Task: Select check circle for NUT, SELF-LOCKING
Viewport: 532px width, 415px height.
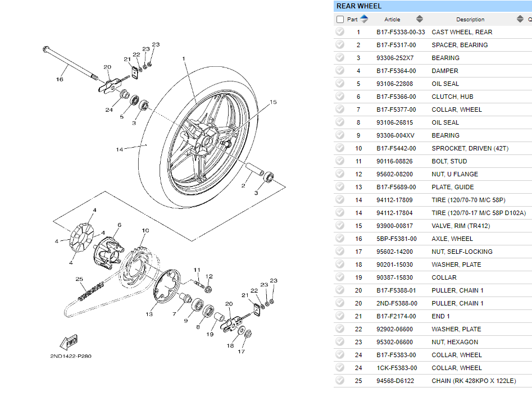Action: pyautogui.click(x=340, y=251)
